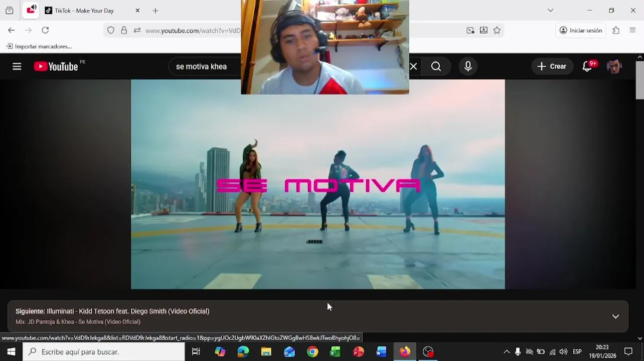Launch Copilot from the taskbar
This screenshot has width=644, height=361.
pyautogui.click(x=220, y=351)
